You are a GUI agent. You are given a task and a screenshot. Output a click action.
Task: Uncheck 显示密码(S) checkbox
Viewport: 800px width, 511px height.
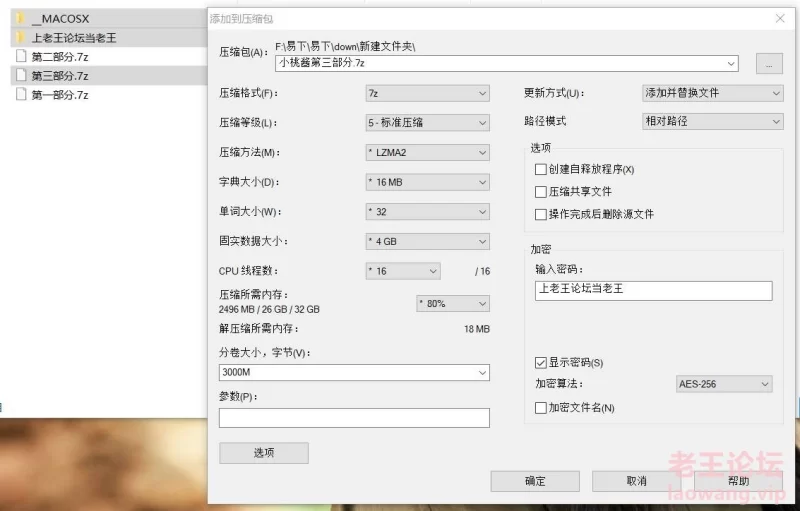(541, 363)
